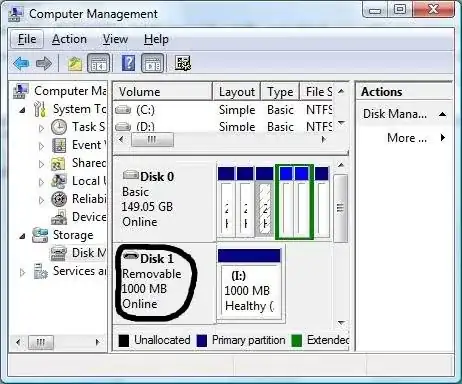Click the Unallocated black legend swatch
This screenshot has height=384, width=462.
click(x=123, y=340)
